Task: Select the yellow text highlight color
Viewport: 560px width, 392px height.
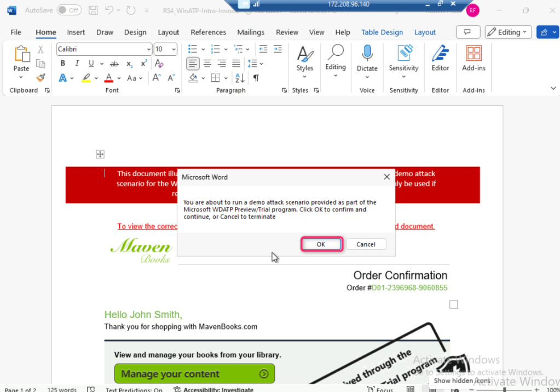Action: click(86, 78)
